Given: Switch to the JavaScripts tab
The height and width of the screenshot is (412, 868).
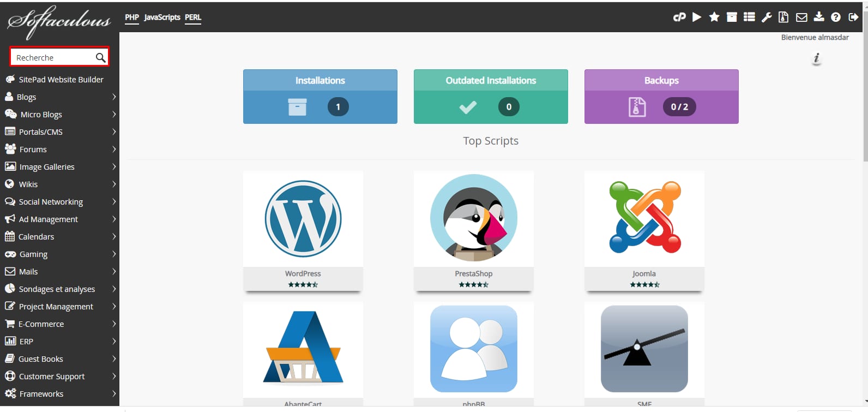Looking at the screenshot, I should (x=162, y=17).
